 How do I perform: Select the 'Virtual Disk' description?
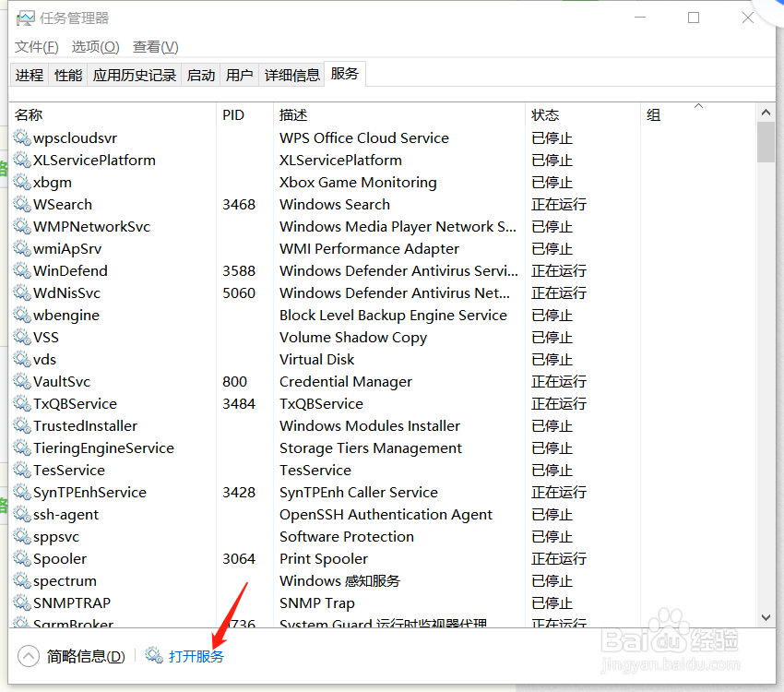316,359
